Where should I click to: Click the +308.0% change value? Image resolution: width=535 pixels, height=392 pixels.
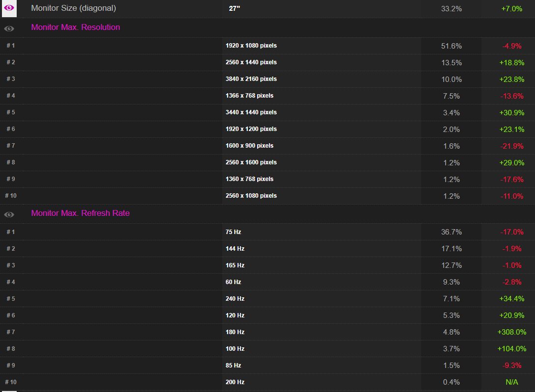coord(511,333)
